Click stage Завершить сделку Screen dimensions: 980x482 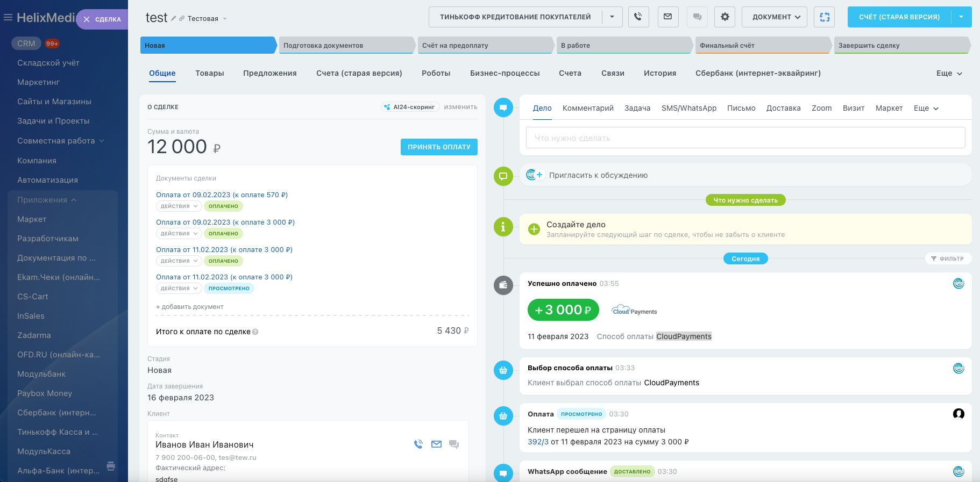[902, 45]
